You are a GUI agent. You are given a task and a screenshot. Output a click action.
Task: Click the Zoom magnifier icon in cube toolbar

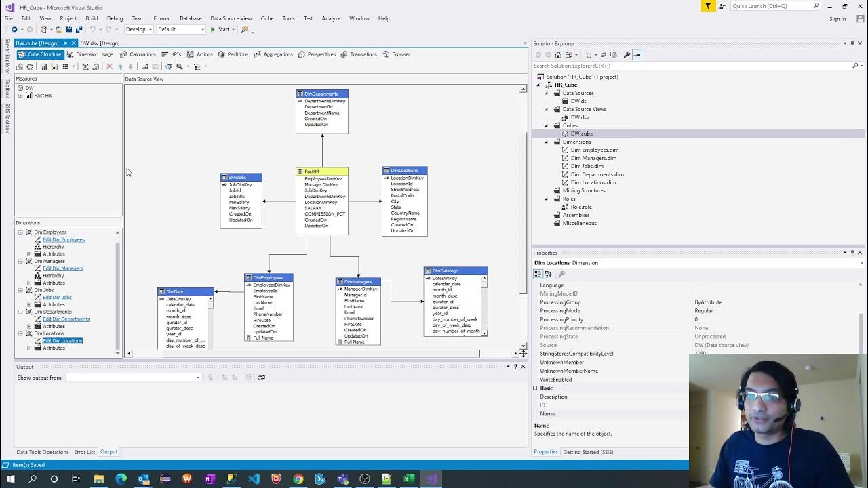coord(180,66)
